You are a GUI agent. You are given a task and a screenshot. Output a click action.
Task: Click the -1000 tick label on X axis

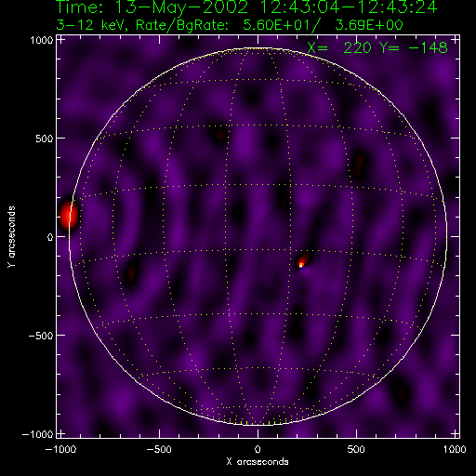point(60,449)
